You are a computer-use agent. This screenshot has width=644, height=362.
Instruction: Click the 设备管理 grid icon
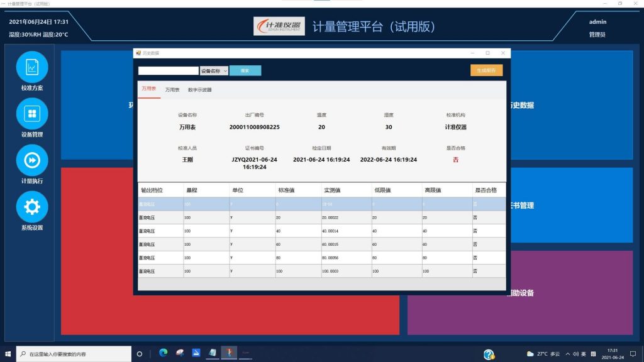(32, 114)
